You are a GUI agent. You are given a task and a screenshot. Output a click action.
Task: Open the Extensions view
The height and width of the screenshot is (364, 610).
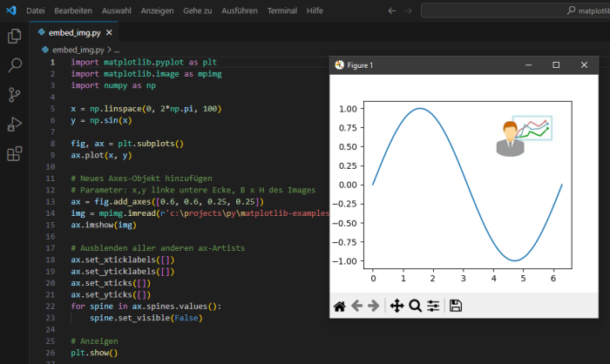(x=14, y=155)
